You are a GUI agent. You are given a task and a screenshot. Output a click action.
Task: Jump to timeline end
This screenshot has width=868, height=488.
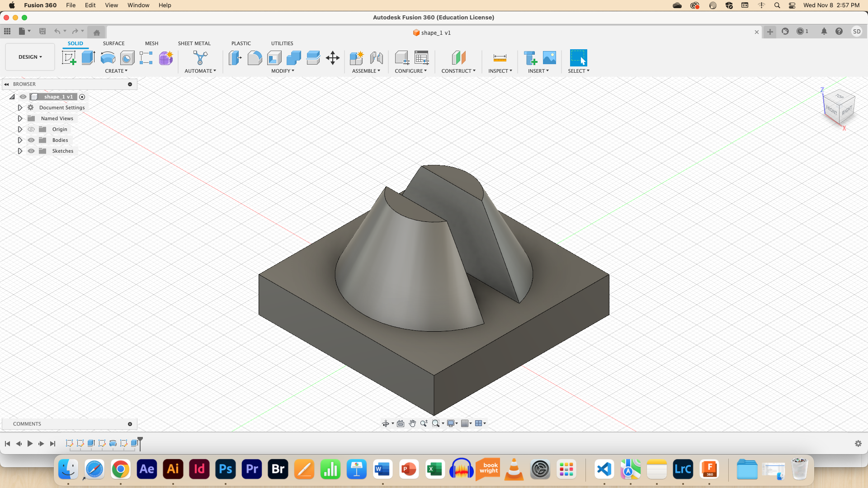pyautogui.click(x=52, y=444)
